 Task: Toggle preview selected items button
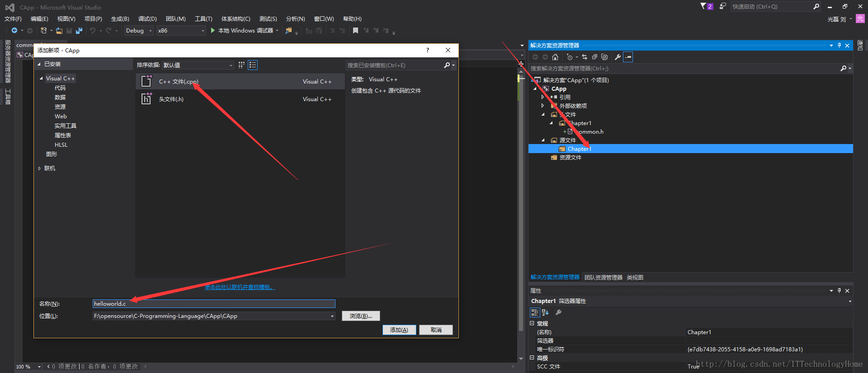[x=628, y=57]
